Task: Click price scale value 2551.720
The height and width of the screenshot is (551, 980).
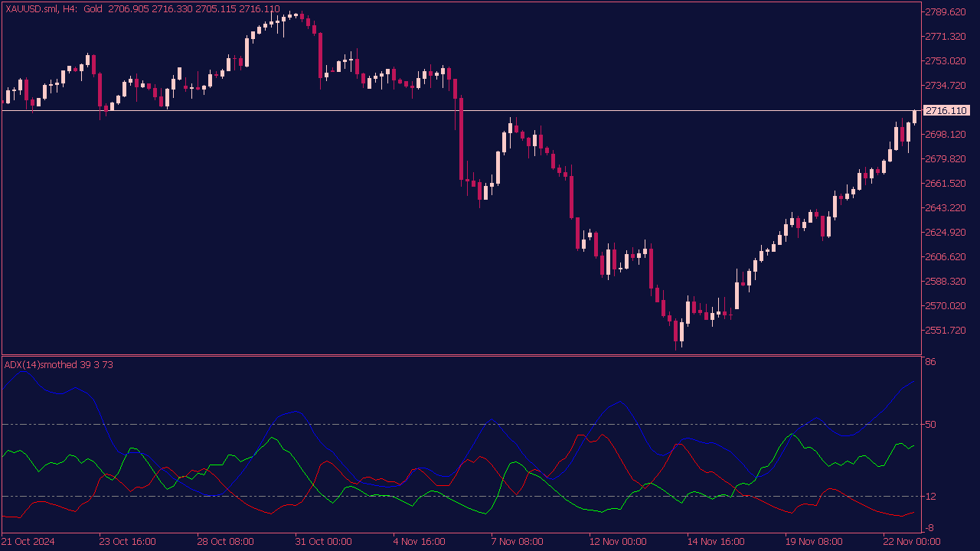Action: 946,331
